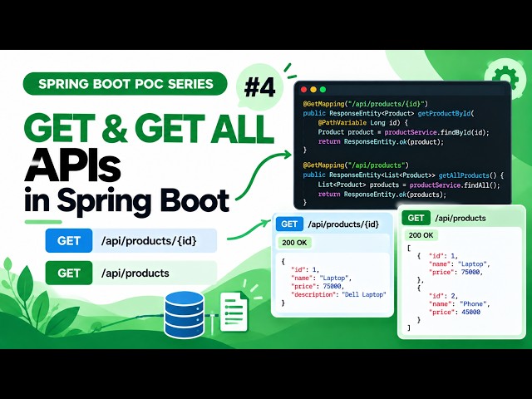The width and height of the screenshot is (532, 399).
Task: Click "name": "Laptop" in the single product response
Action: pos(322,278)
